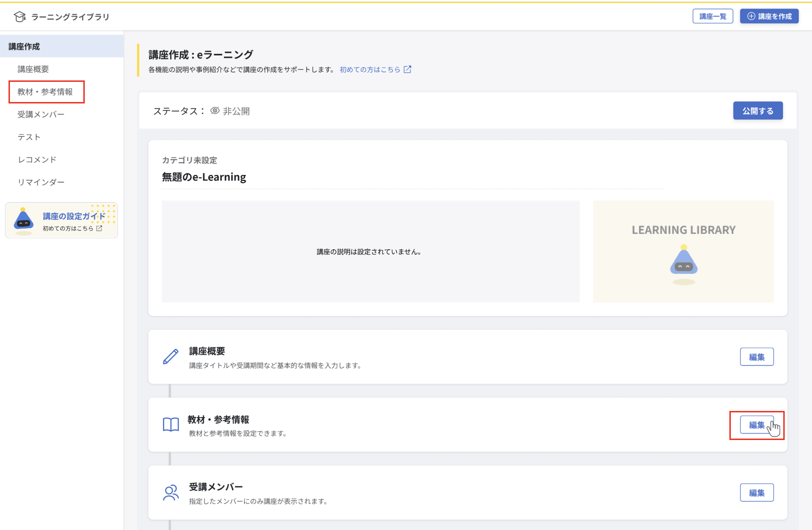The height and width of the screenshot is (530, 812).
Task: Select レコメンド in the sidebar
Action: pyautogui.click(x=37, y=159)
